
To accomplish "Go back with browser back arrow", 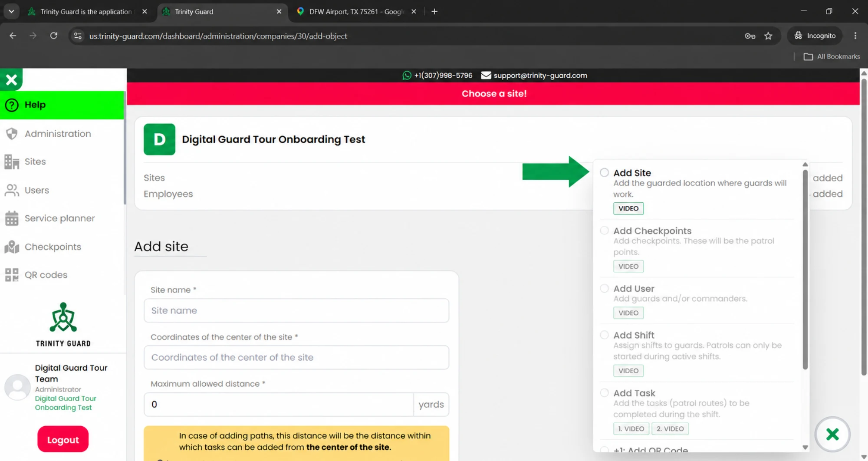I will tap(13, 36).
